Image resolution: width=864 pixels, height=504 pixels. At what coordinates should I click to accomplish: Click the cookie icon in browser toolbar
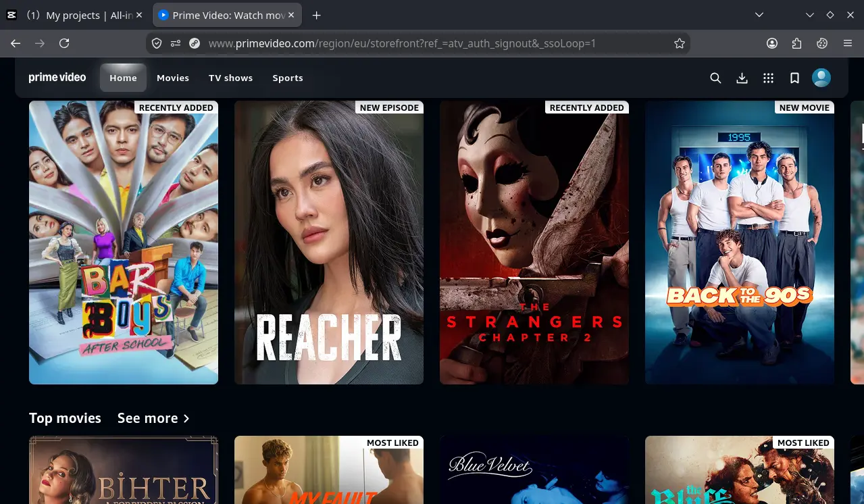pyautogui.click(x=822, y=43)
